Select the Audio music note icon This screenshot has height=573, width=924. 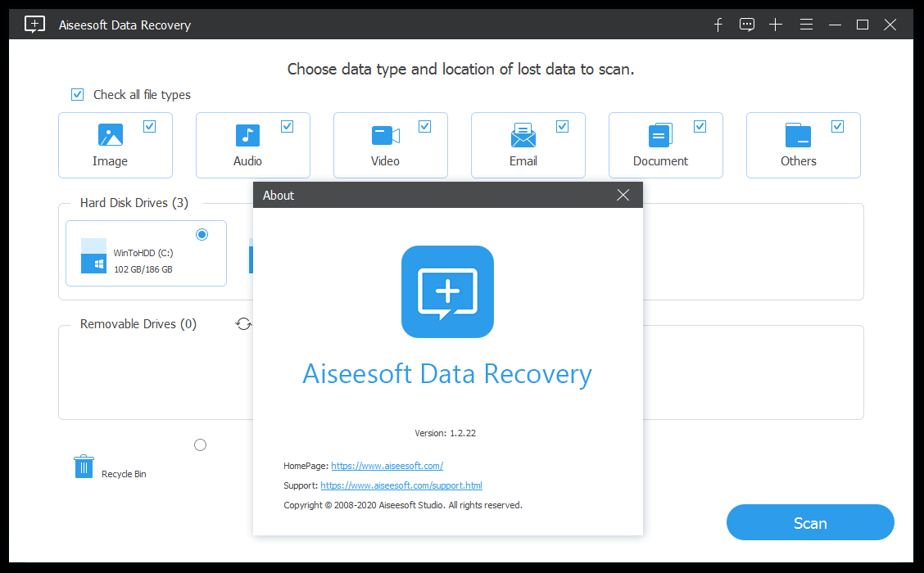247,135
